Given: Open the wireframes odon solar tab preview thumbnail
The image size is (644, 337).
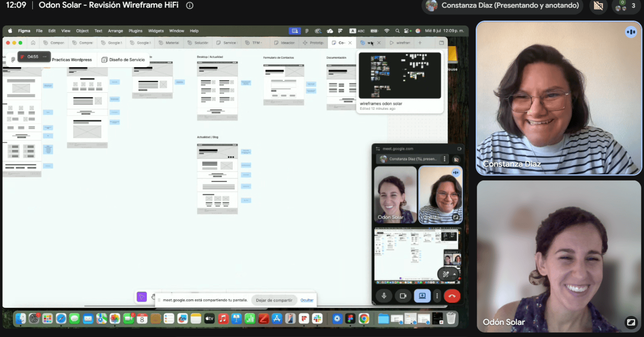Looking at the screenshot, I should point(400,76).
